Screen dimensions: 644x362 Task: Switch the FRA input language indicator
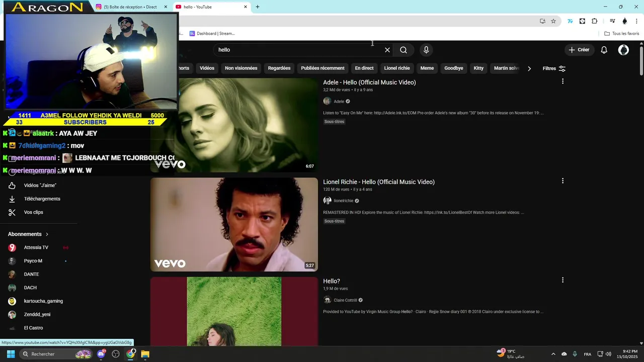click(588, 354)
